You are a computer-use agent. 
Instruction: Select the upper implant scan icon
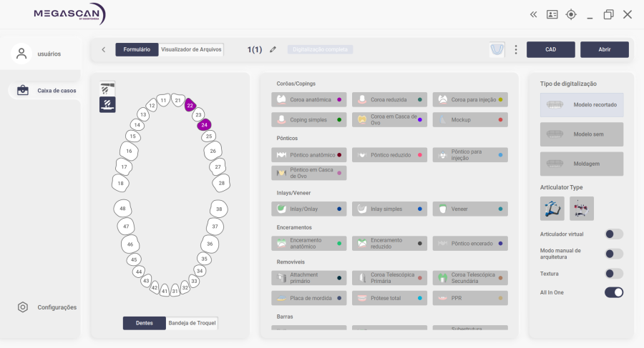(x=107, y=89)
